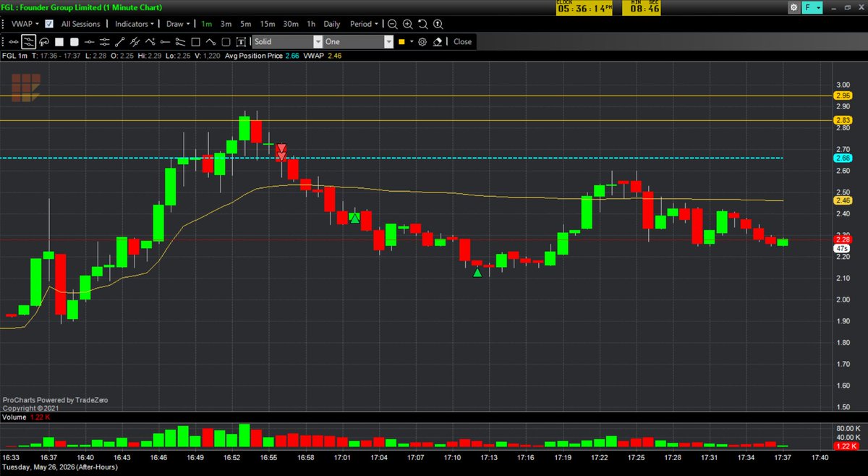Select the outlined rounded rectangle tool
This screenshot has width=868, height=476.
point(226,42)
